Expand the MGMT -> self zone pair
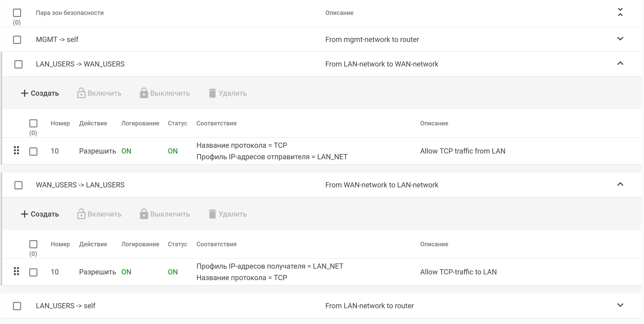This screenshot has height=324, width=644. [x=620, y=39]
